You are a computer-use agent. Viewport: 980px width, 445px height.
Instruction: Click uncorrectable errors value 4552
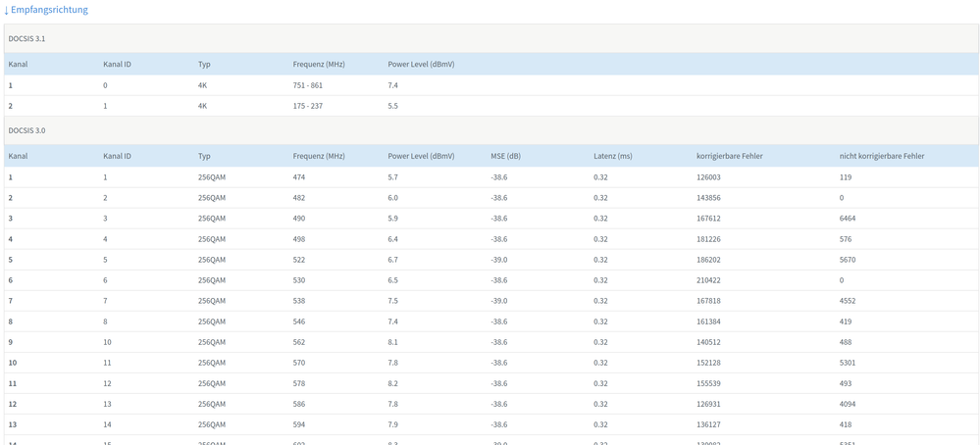848,301
